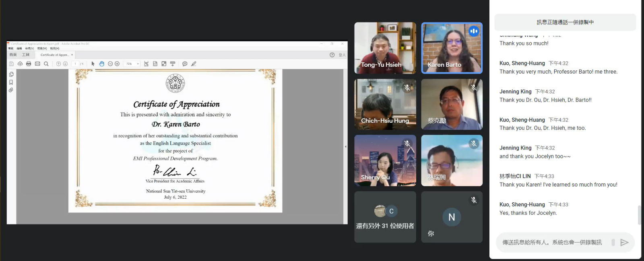This screenshot has height=261, width=644.
Task: Open the 視窗(W) menu in Acrobat
Action: coord(42,49)
